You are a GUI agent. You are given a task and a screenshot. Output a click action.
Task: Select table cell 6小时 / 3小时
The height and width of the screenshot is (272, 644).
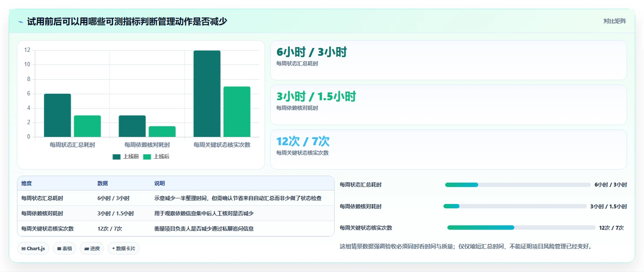114,198
